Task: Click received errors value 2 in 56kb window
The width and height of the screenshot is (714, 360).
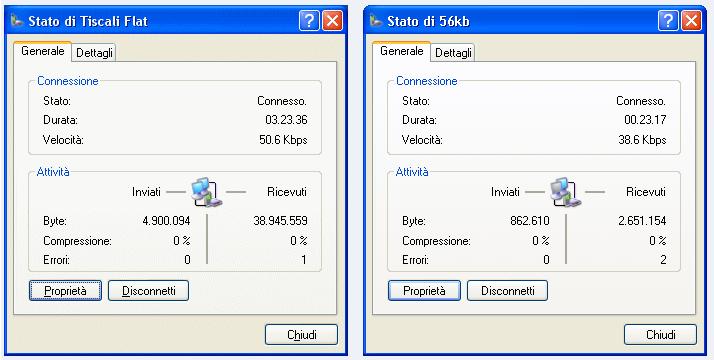Action: click(663, 260)
